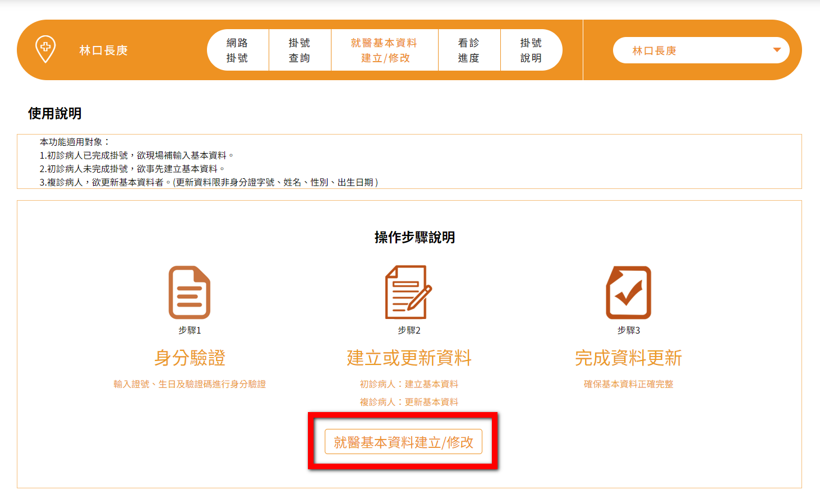The image size is (820, 504).
Task: Click the 使用說明 heading
Action: (55, 113)
